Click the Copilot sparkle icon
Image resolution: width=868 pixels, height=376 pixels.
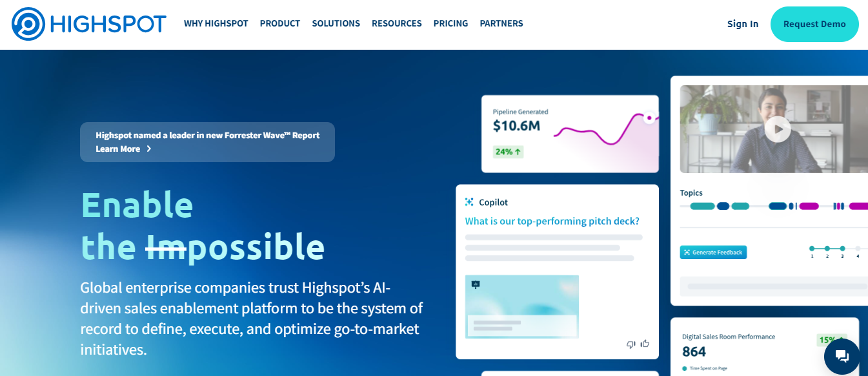click(470, 202)
